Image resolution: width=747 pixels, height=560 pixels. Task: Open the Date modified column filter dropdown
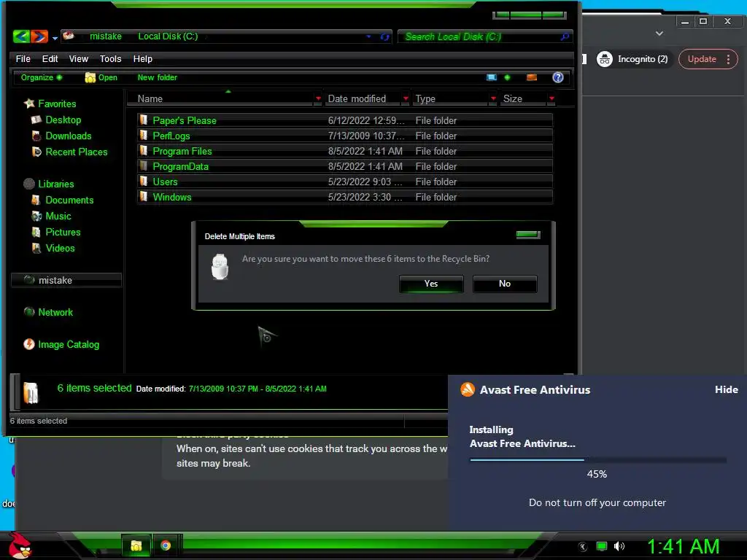[x=406, y=98]
